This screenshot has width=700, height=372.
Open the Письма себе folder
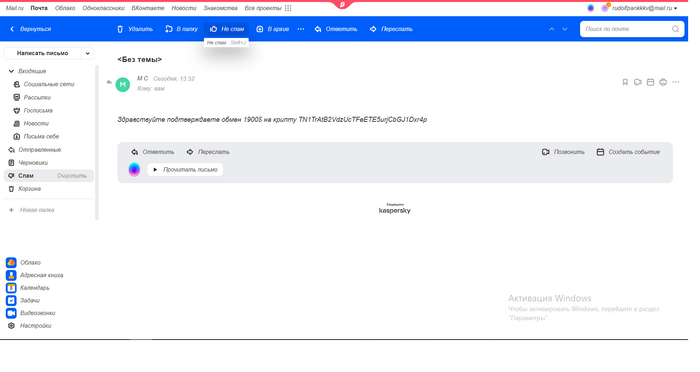click(x=36, y=136)
